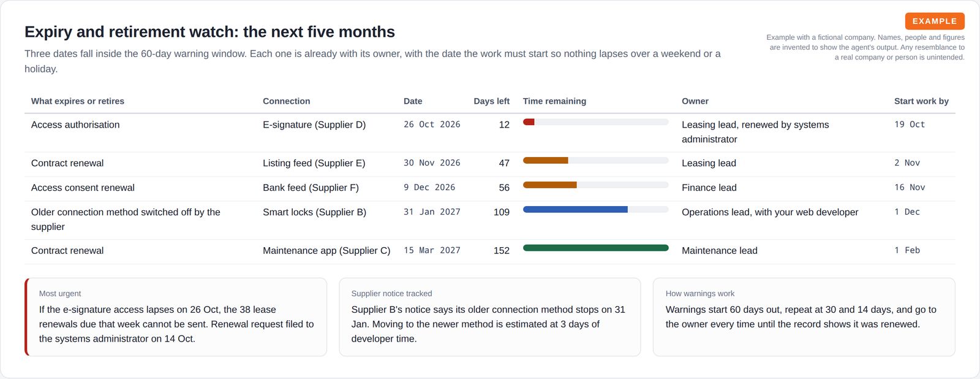Click the Owner column header
Screen dimensions: 980x379
coord(695,101)
